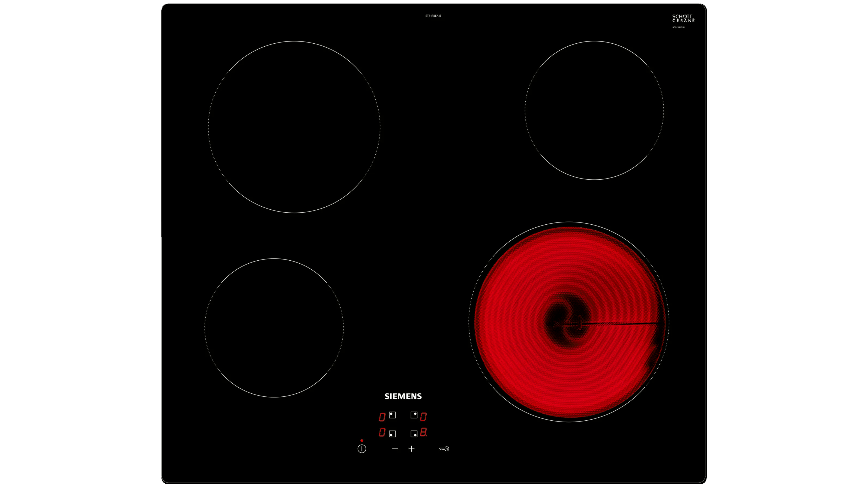Click the front-left heat level digit 0

point(382,432)
